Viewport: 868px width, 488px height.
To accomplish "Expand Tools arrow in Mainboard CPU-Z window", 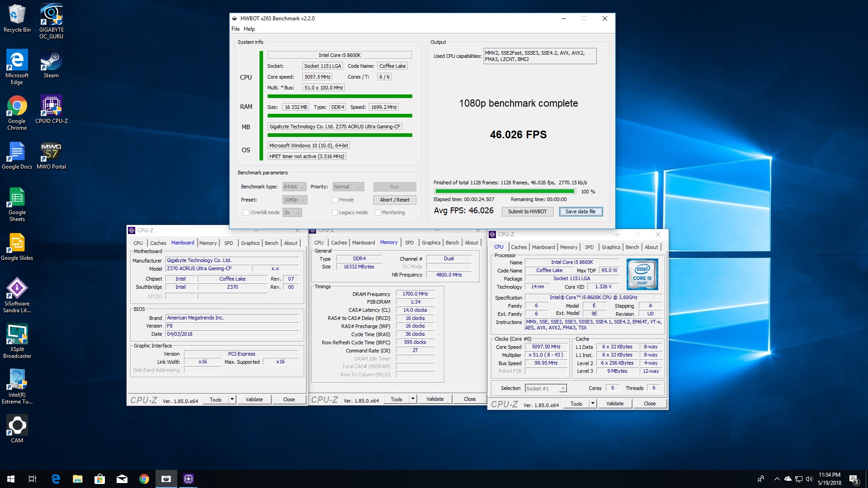I will 232,399.
